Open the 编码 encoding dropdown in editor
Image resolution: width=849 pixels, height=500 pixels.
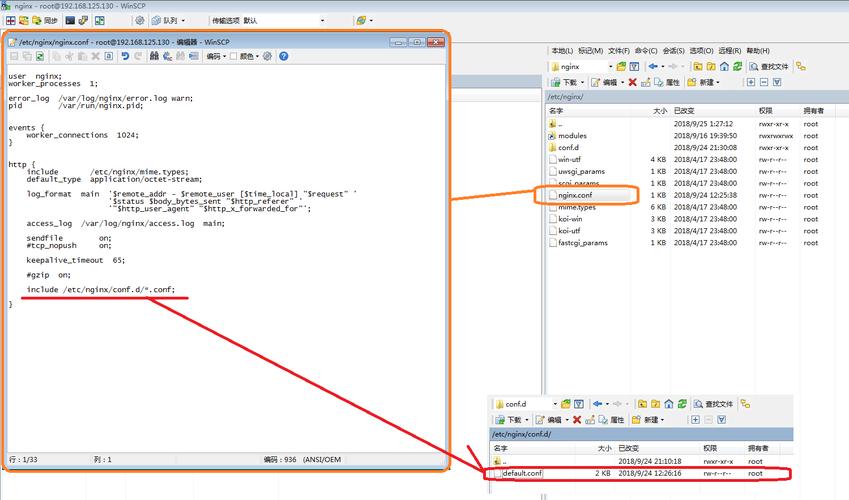coord(216,56)
